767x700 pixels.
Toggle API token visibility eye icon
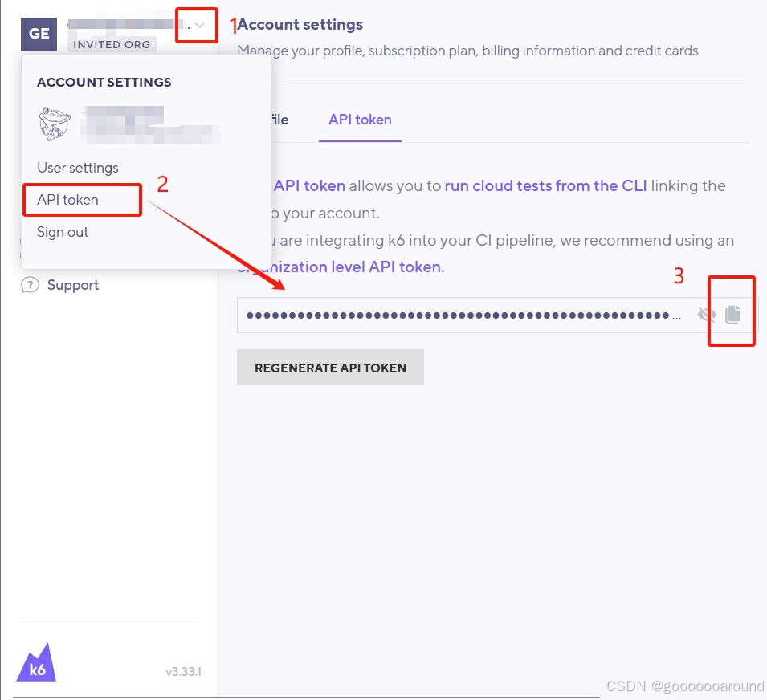point(706,315)
